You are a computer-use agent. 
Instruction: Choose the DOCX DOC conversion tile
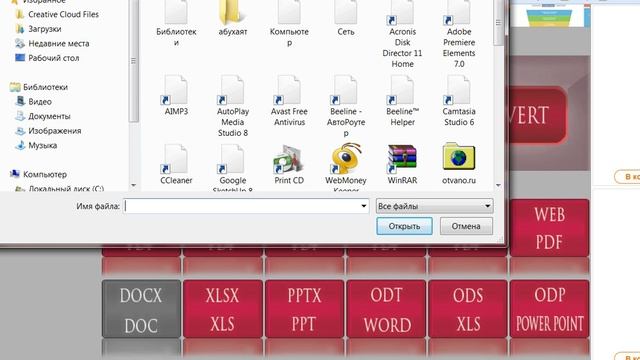coord(141,309)
